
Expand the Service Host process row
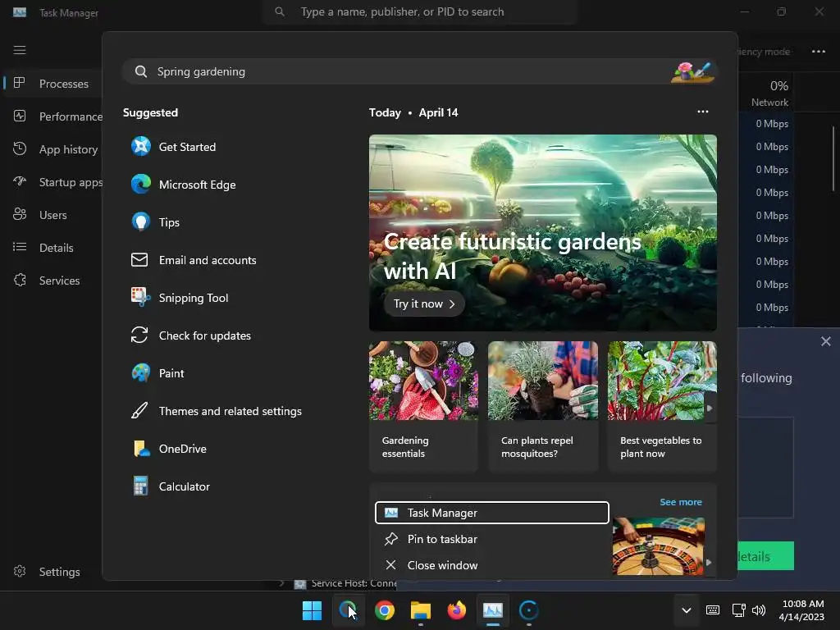click(282, 583)
